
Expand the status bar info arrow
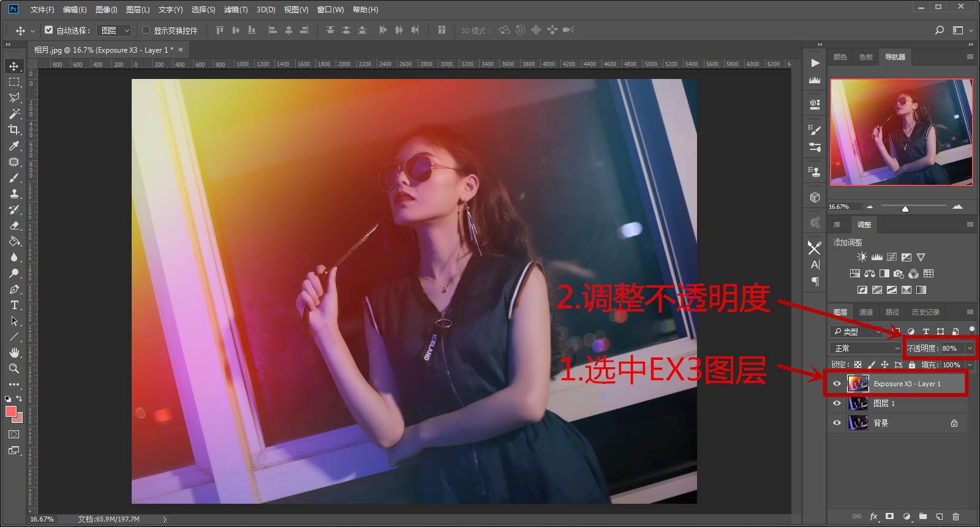click(164, 519)
